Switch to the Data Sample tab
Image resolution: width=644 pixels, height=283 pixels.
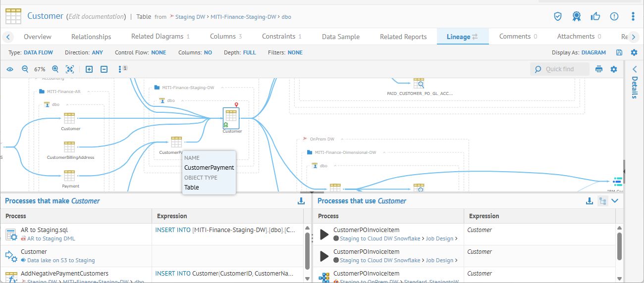click(x=340, y=37)
